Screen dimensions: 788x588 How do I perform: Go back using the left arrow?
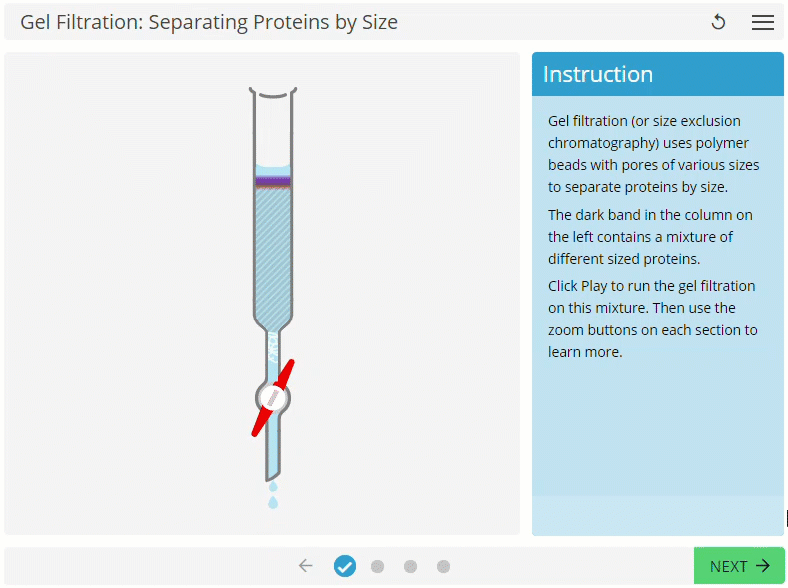coord(306,566)
